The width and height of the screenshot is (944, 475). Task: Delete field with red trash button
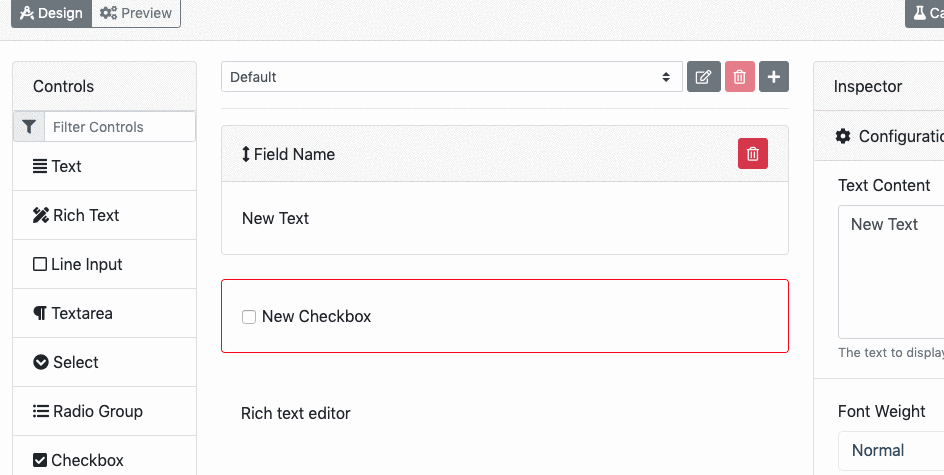(753, 154)
